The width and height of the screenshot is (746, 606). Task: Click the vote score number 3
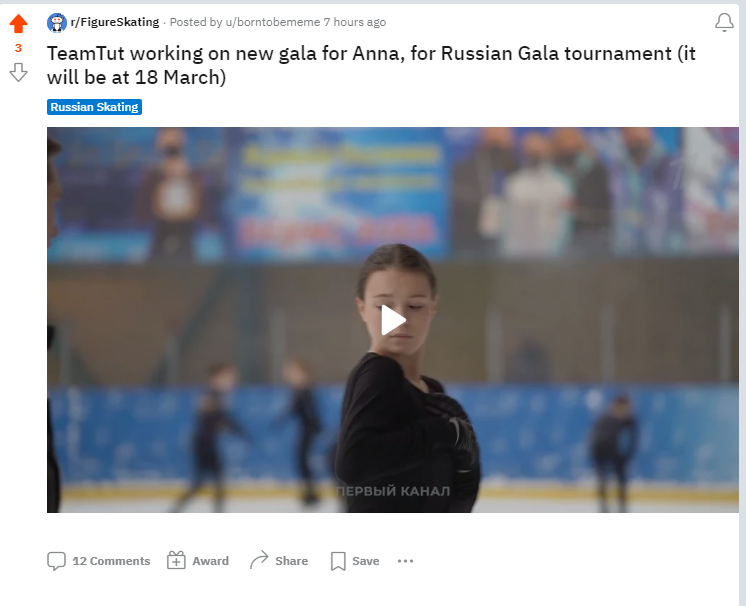point(19,48)
